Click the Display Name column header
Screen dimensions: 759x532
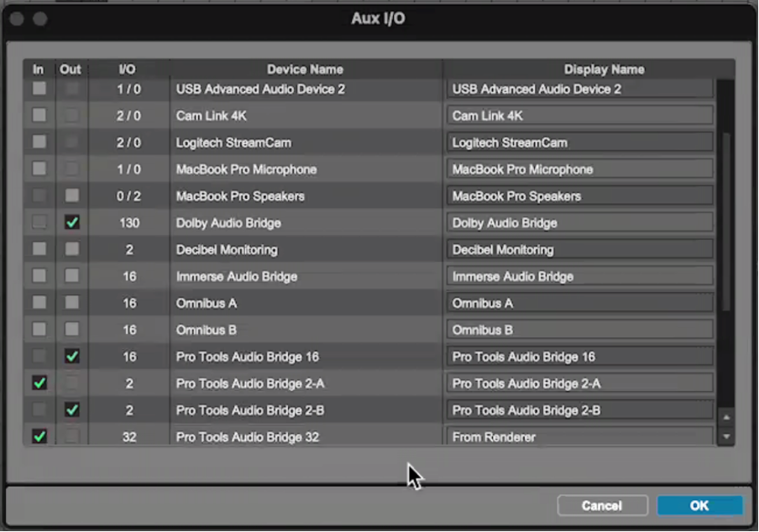(x=604, y=69)
